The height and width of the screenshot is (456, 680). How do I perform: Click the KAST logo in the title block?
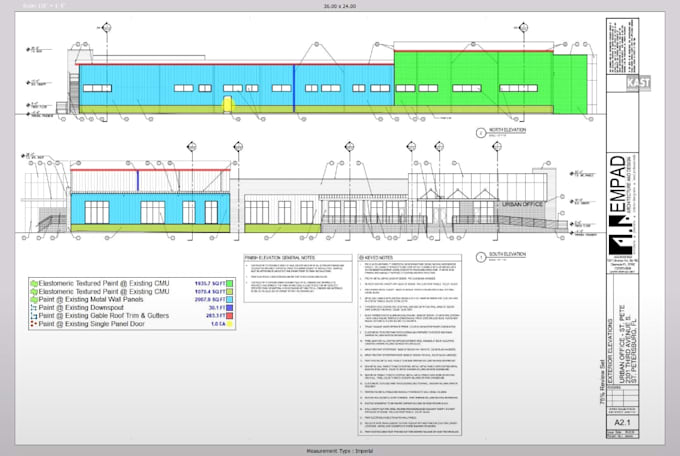coord(638,82)
